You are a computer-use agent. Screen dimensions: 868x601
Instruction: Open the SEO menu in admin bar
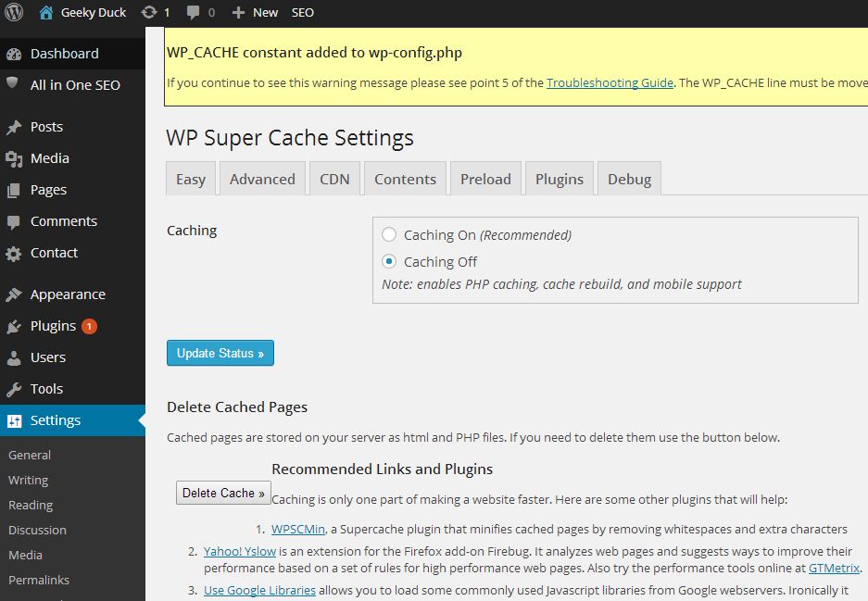tap(303, 12)
